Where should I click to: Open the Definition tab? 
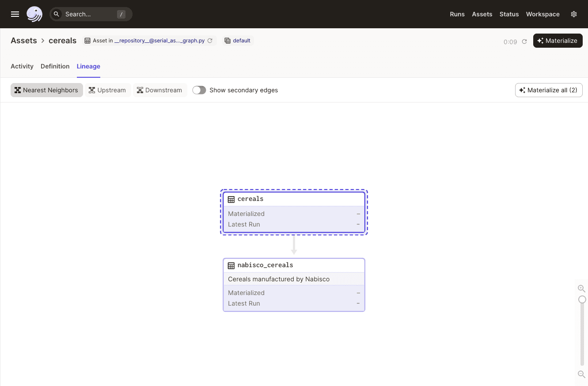pos(55,66)
